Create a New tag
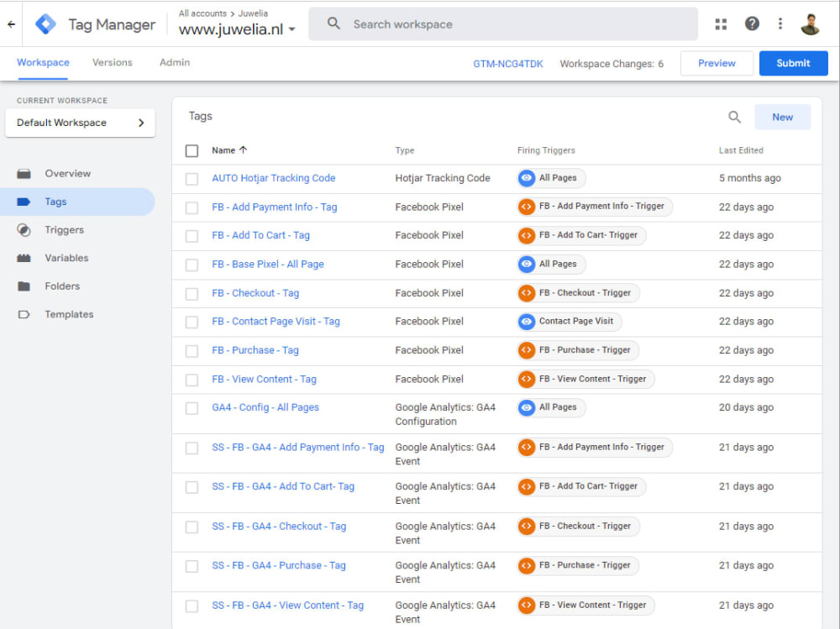 pyautogui.click(x=782, y=117)
